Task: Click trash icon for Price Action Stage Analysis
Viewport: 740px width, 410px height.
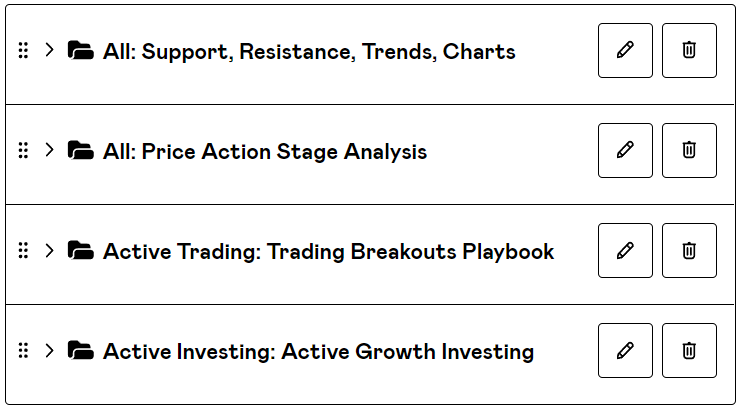Action: (x=689, y=151)
